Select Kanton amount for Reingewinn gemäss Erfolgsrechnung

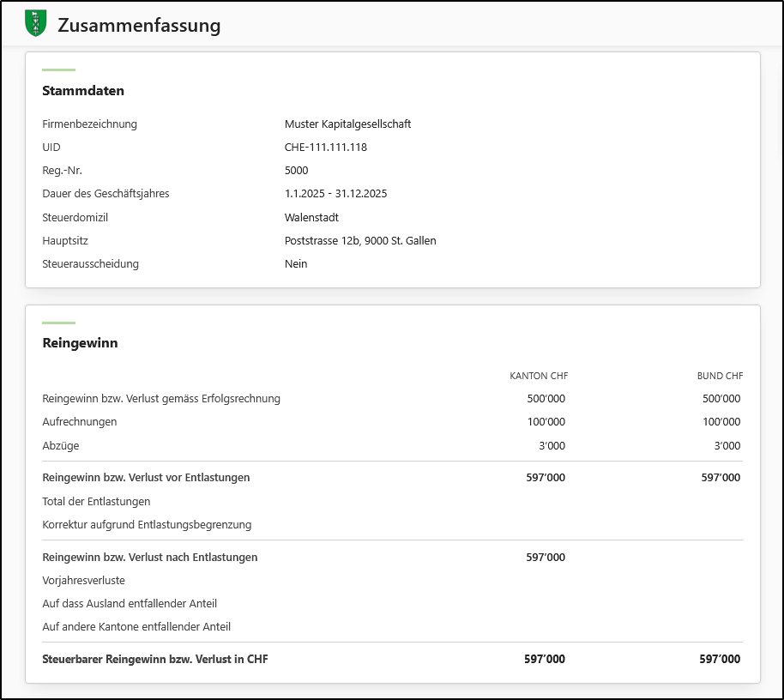(546, 399)
